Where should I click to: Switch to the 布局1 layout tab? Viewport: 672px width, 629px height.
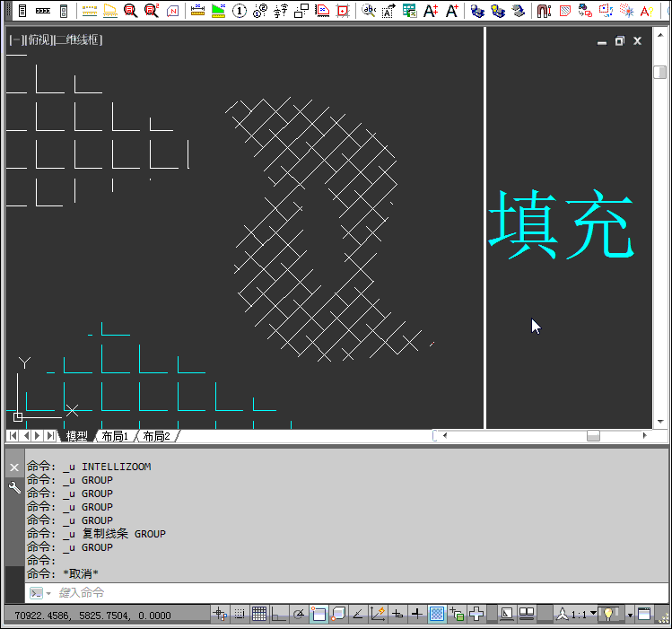(114, 436)
